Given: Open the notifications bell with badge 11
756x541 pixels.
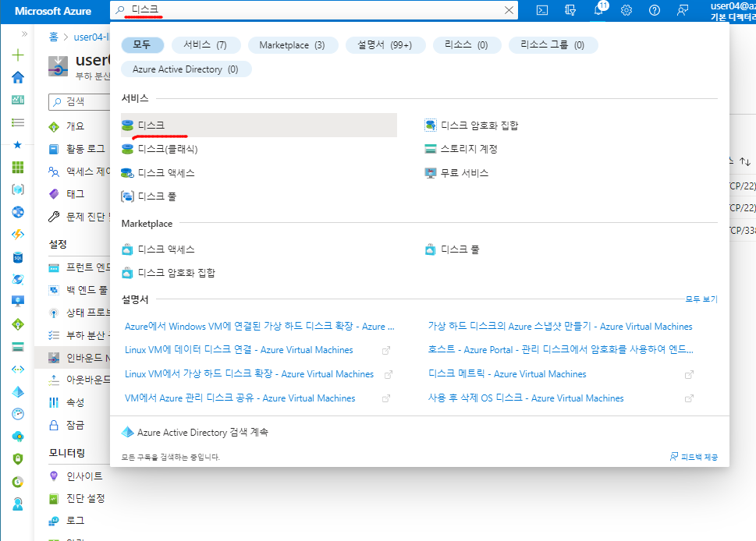Looking at the screenshot, I should point(599,9).
